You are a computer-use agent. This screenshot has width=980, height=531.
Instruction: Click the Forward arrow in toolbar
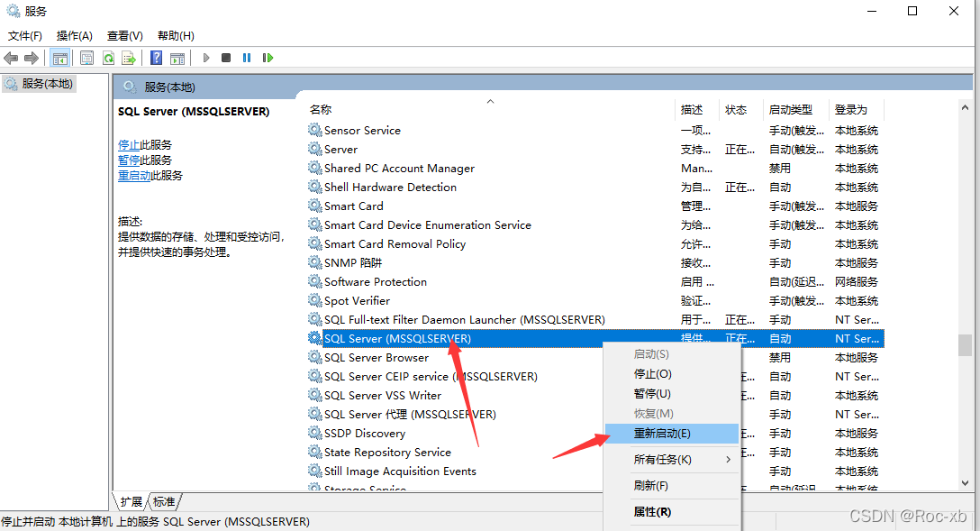32,59
